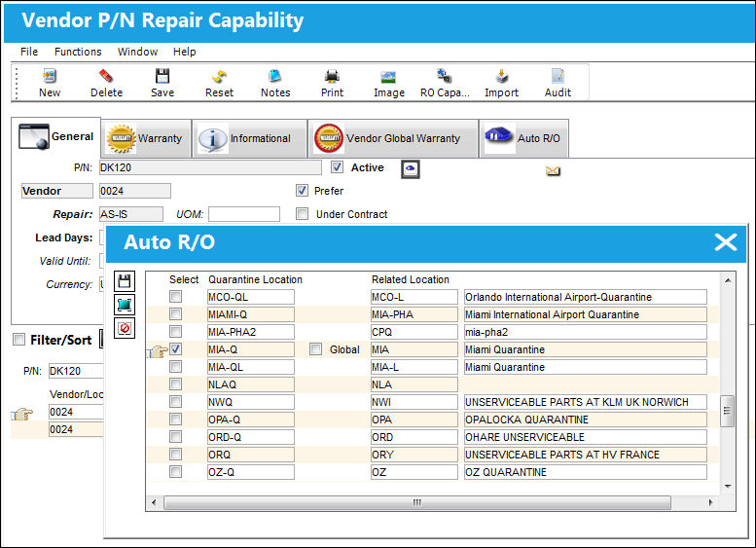Image resolution: width=756 pixels, height=548 pixels.
Task: Click the vertical scrollbar thumb
Action: (727, 411)
